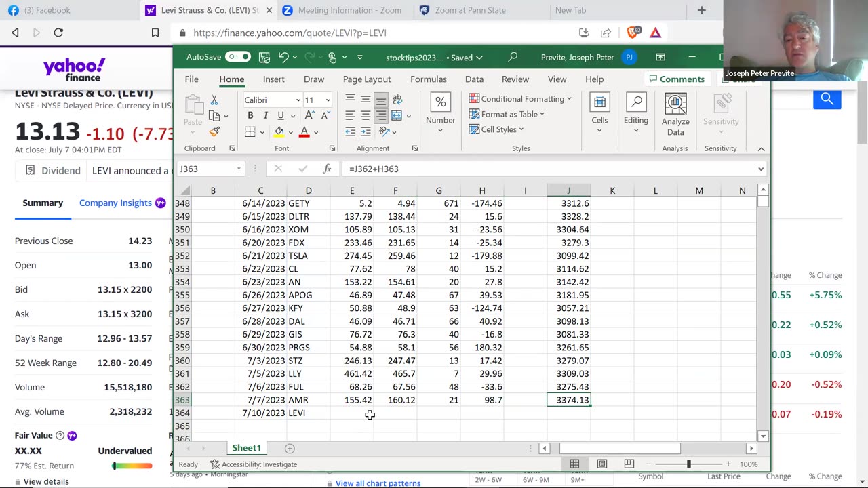Open the Cells group button
This screenshot has width=868, height=488.
[x=599, y=114]
